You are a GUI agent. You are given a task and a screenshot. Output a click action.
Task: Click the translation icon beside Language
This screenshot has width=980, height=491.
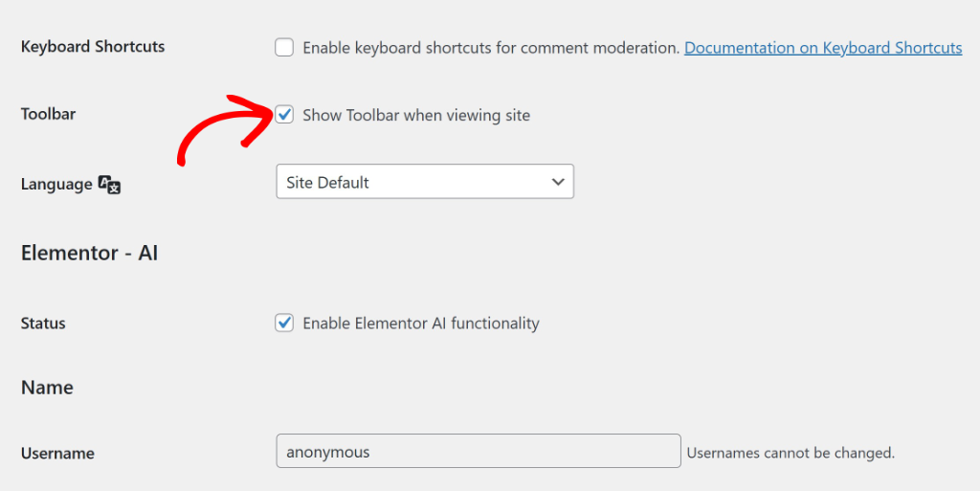click(x=109, y=185)
